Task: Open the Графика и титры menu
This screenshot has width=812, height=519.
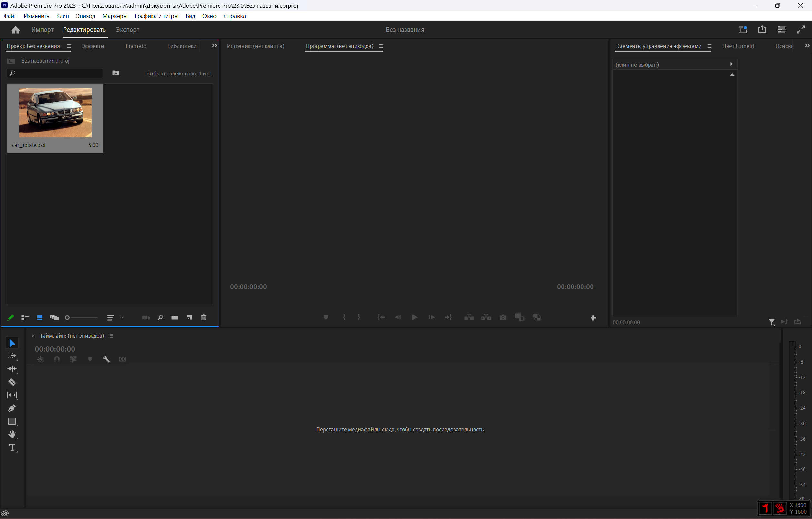Action: coord(156,16)
